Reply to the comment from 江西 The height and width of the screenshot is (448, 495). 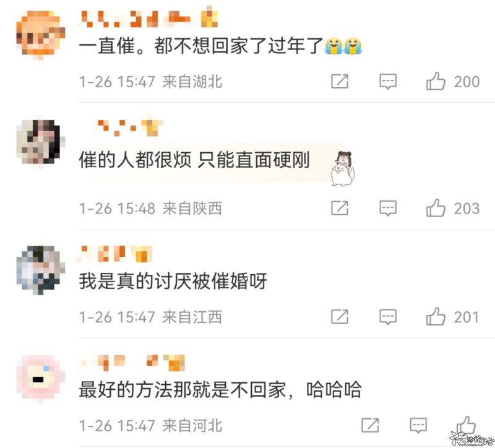pos(388,317)
